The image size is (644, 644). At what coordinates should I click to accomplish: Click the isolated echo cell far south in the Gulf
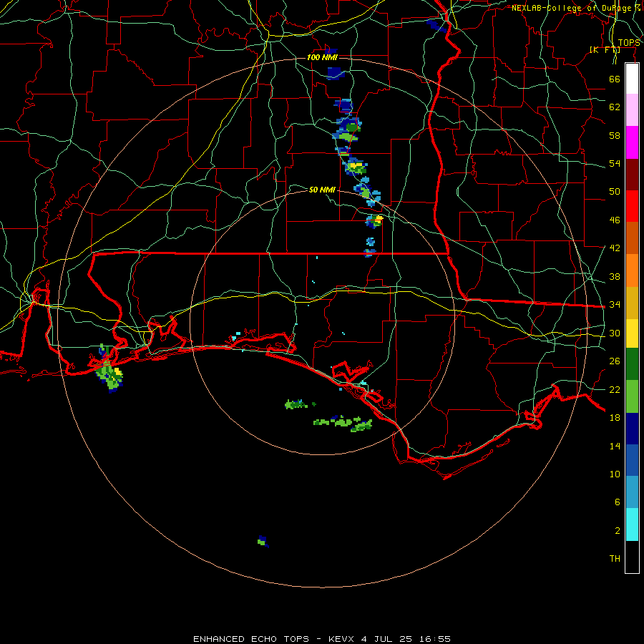tap(263, 542)
